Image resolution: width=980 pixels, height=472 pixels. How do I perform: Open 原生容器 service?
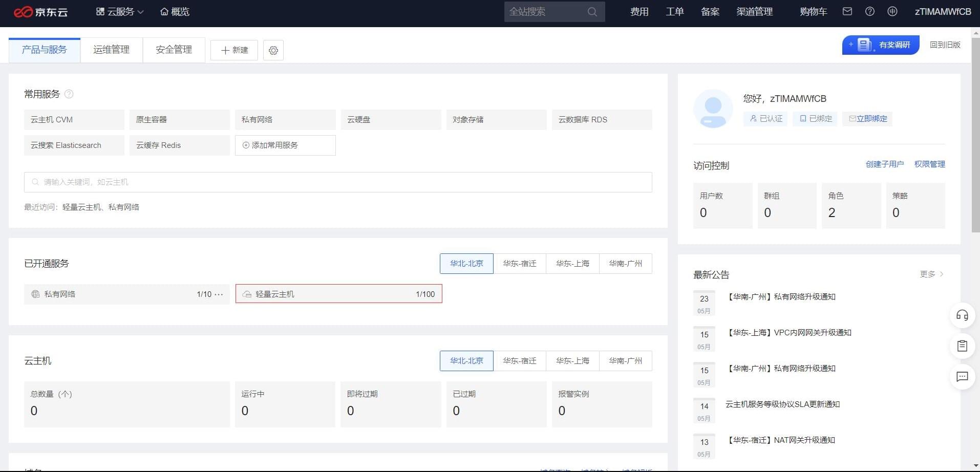coord(180,119)
